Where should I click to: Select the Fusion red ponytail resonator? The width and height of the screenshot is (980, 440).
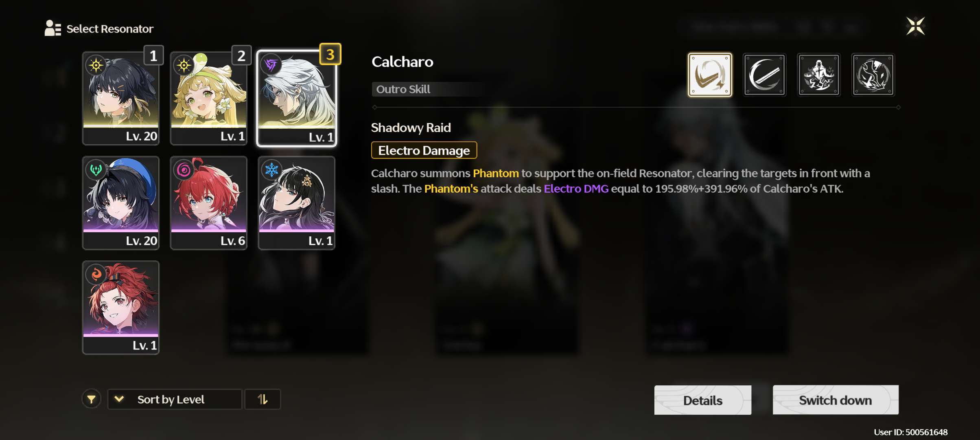point(121,308)
